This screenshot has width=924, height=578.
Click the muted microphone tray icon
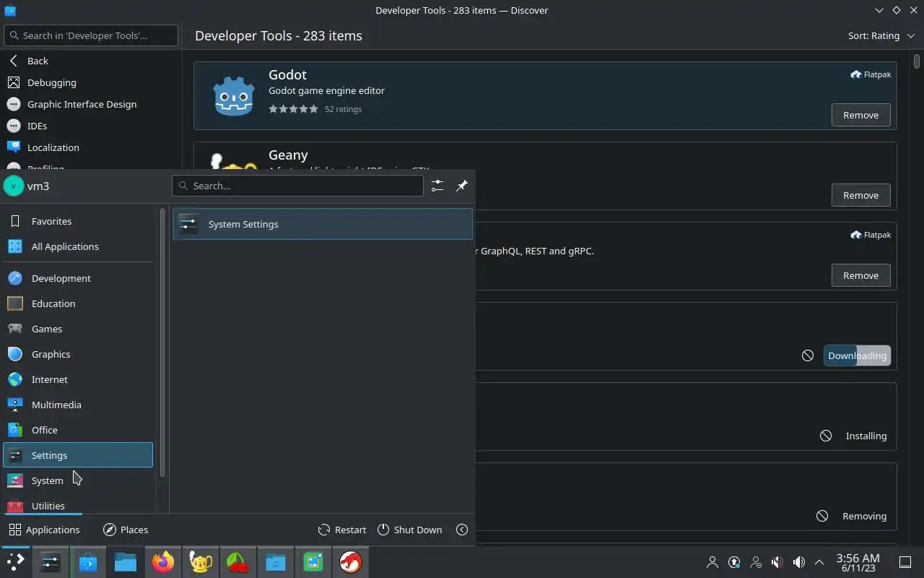click(777, 562)
